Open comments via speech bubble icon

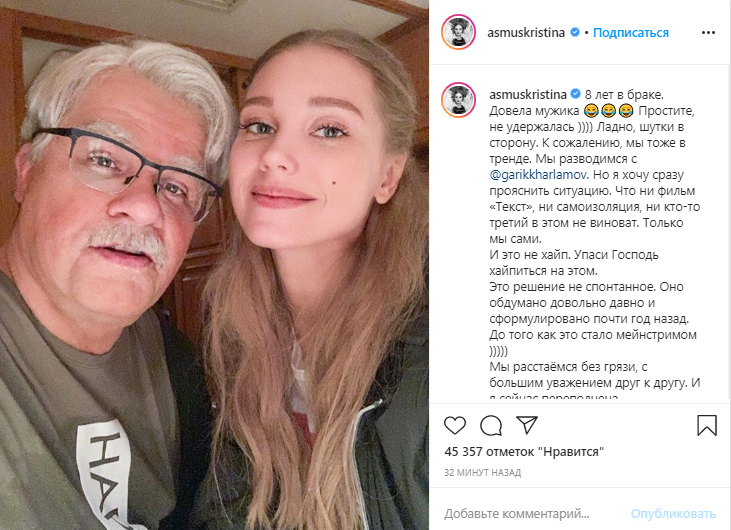pyautogui.click(x=491, y=425)
